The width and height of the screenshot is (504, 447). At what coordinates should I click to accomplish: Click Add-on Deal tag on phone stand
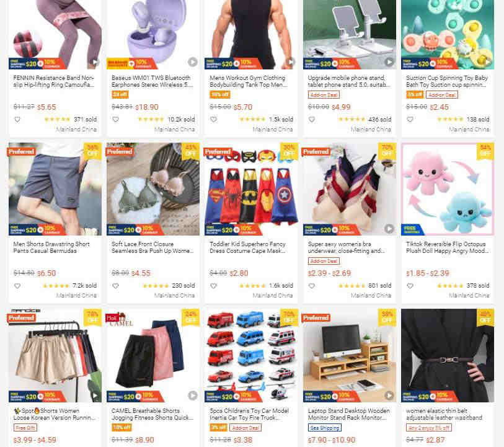[324, 95]
